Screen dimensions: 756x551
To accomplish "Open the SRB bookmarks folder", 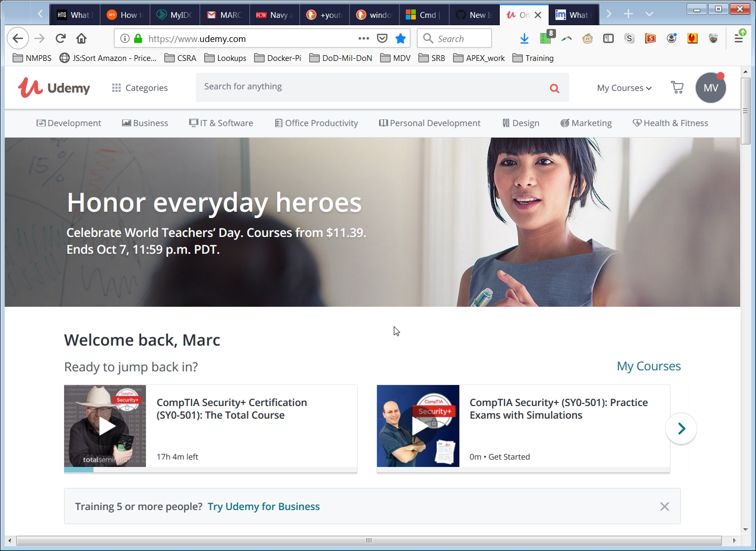I will pos(432,58).
